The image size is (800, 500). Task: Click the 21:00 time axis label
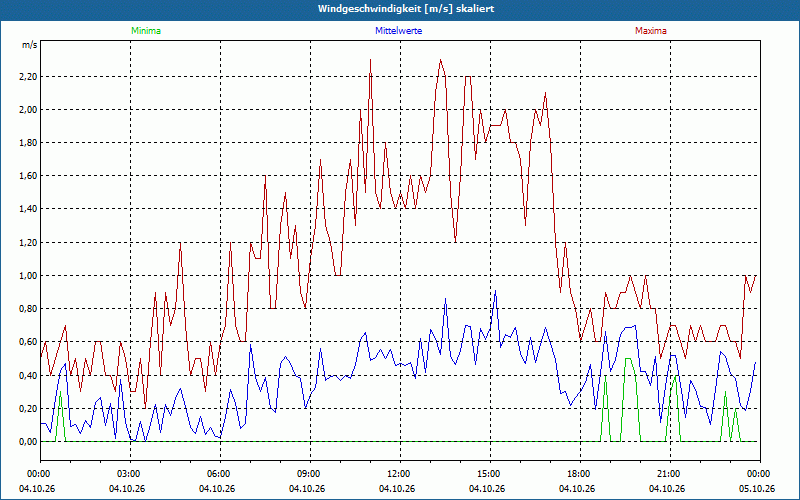coord(670,474)
